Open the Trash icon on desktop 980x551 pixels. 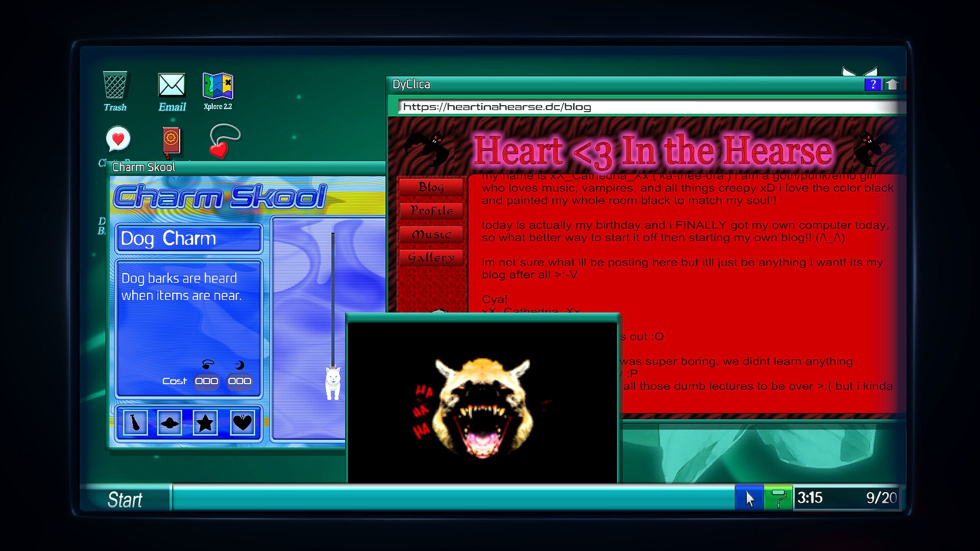[x=115, y=86]
